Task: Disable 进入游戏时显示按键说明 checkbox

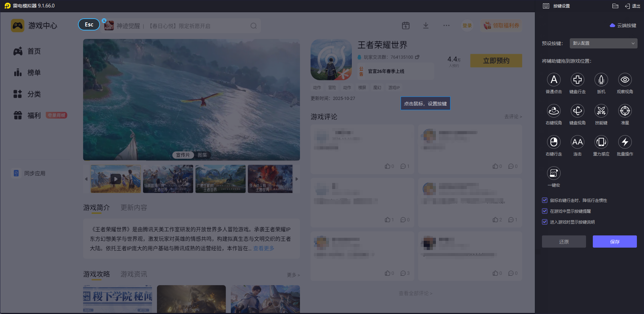Action: [545, 222]
